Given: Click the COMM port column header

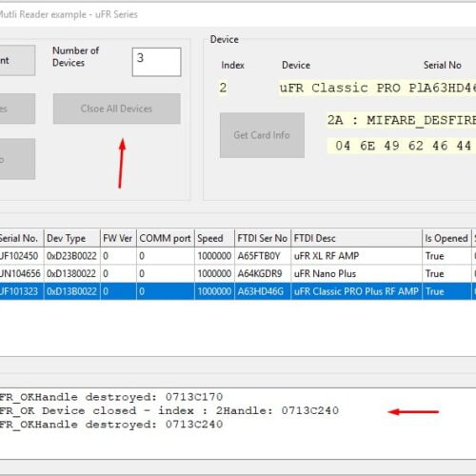Looking at the screenshot, I should click(166, 238).
